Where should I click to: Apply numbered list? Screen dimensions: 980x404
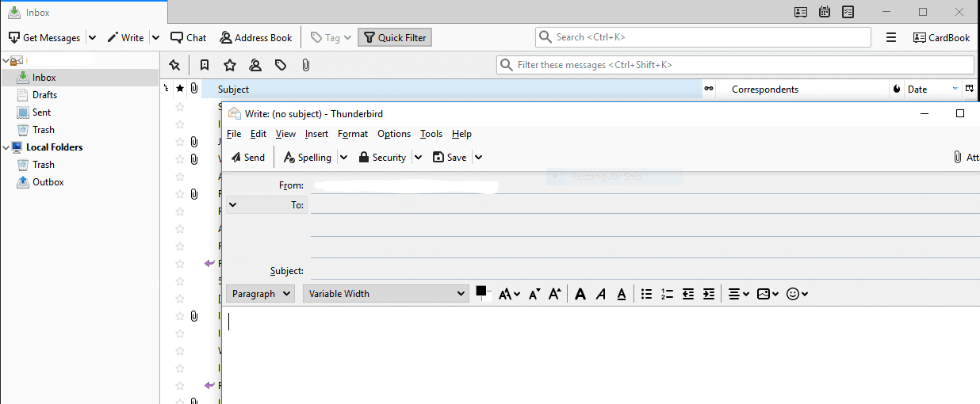pyautogui.click(x=668, y=294)
